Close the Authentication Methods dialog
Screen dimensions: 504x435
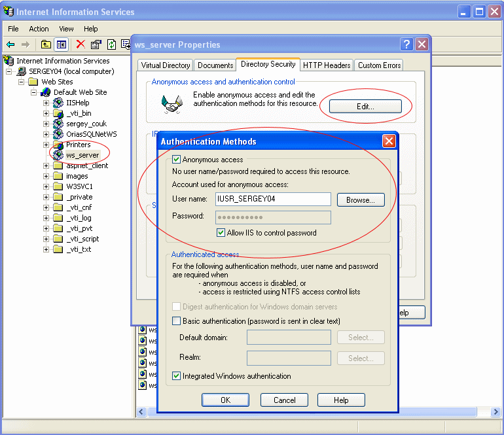(x=389, y=141)
